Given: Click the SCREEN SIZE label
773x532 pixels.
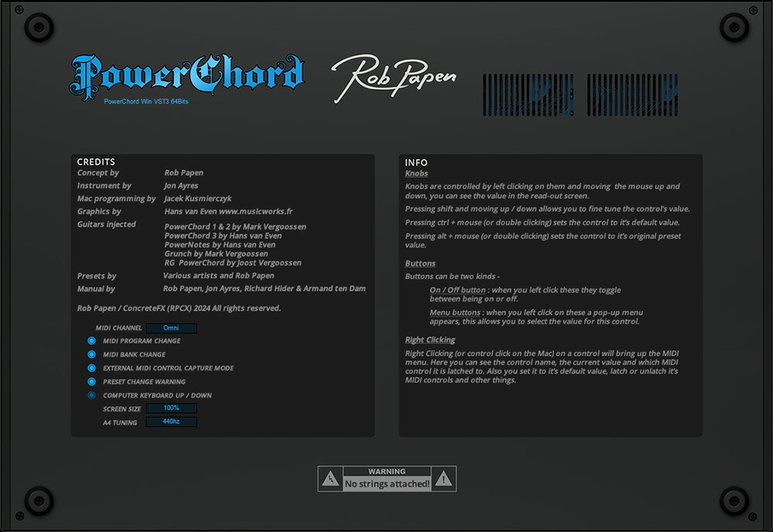Looking at the screenshot, I should click(122, 409).
